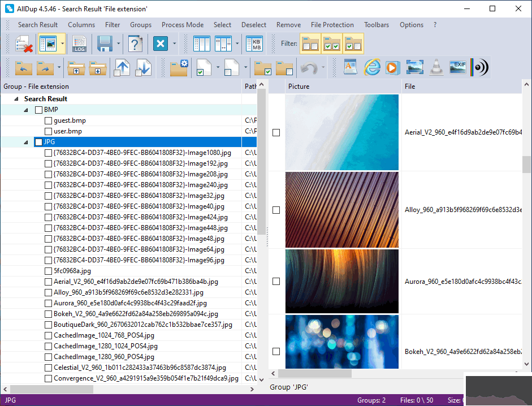Toggle the BMP group checkbox

point(38,110)
